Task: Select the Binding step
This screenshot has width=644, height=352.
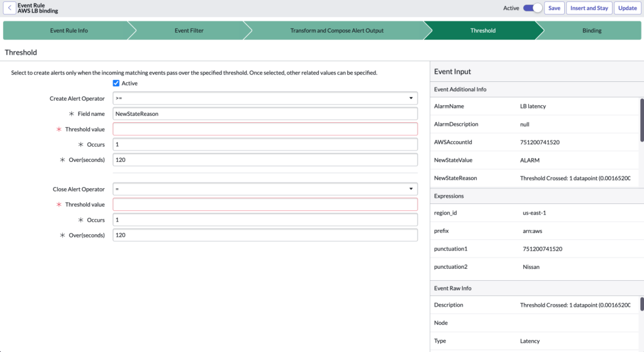Action: [x=591, y=30]
